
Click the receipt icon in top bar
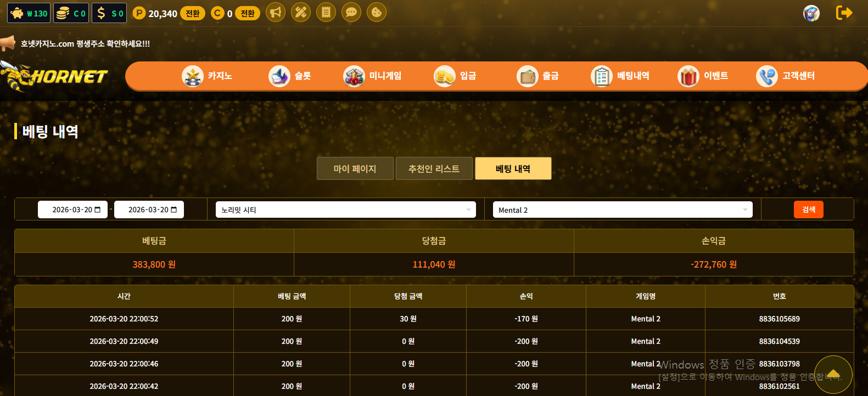tap(326, 12)
